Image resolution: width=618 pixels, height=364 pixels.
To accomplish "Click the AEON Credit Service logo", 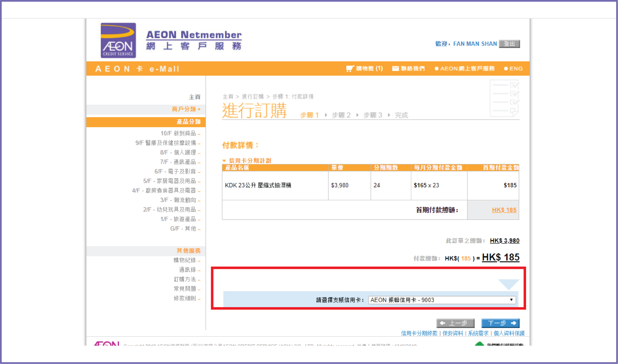I will click(x=118, y=40).
